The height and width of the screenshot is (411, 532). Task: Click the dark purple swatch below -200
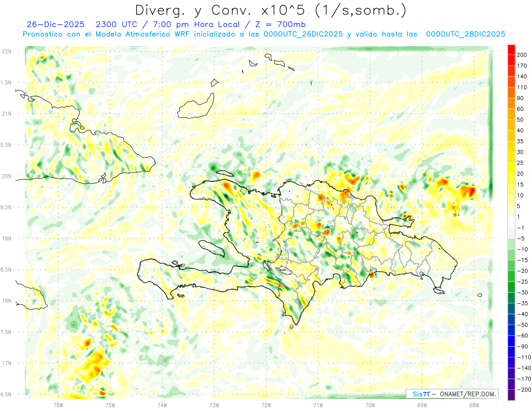click(511, 395)
